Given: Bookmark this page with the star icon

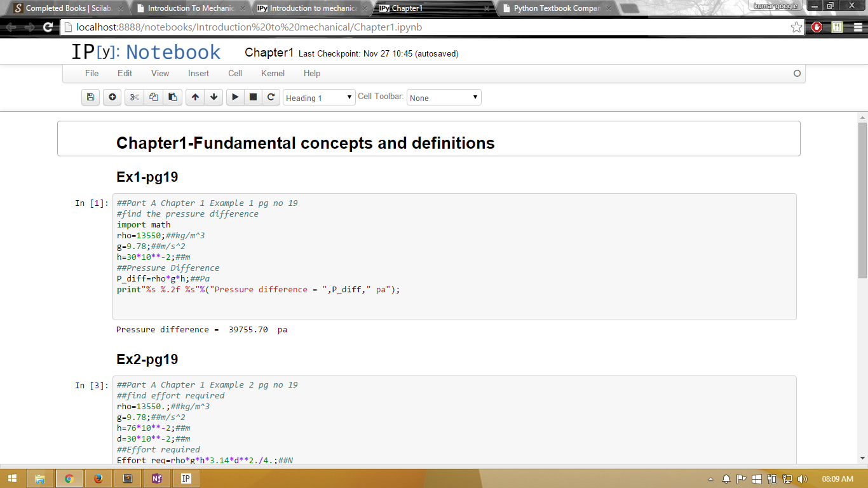Looking at the screenshot, I should pos(796,27).
